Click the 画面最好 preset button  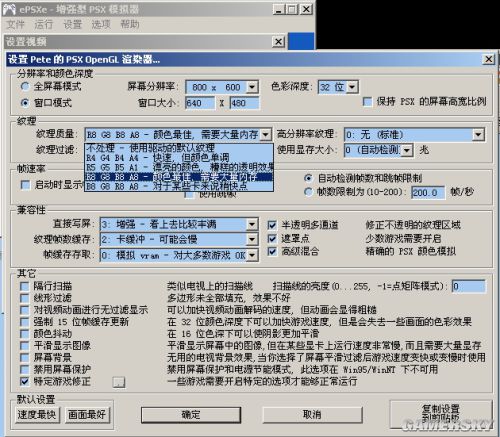(87, 415)
